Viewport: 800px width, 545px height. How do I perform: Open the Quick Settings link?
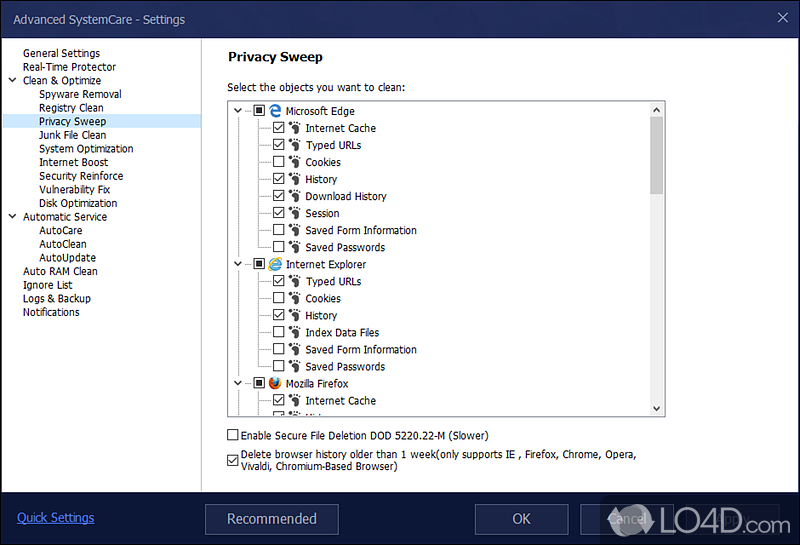click(x=56, y=517)
